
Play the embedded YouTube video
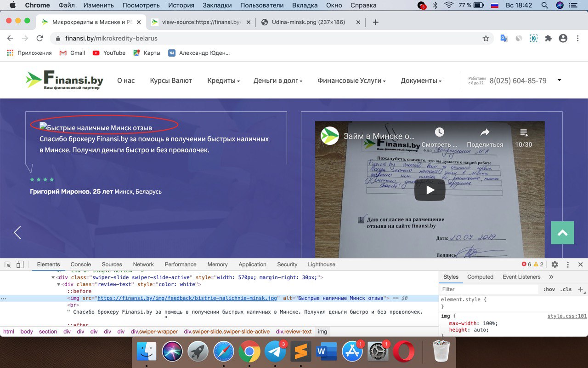coord(430,190)
